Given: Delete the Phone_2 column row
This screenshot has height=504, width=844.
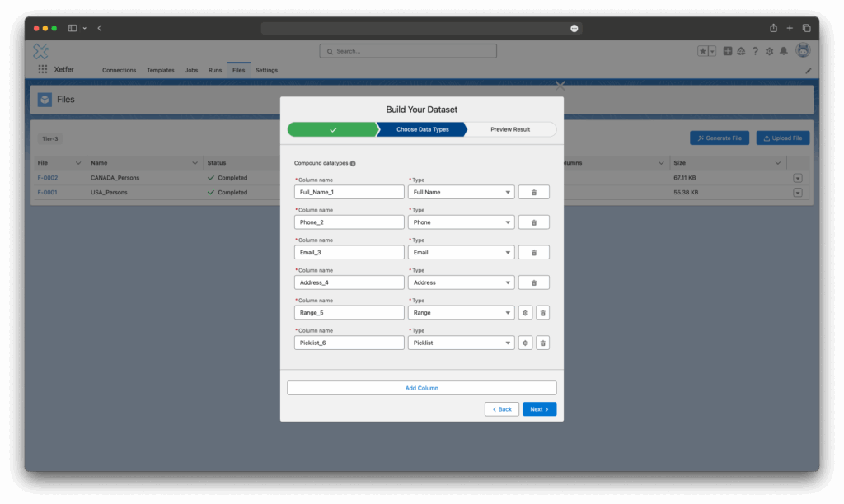Looking at the screenshot, I should click(x=533, y=222).
